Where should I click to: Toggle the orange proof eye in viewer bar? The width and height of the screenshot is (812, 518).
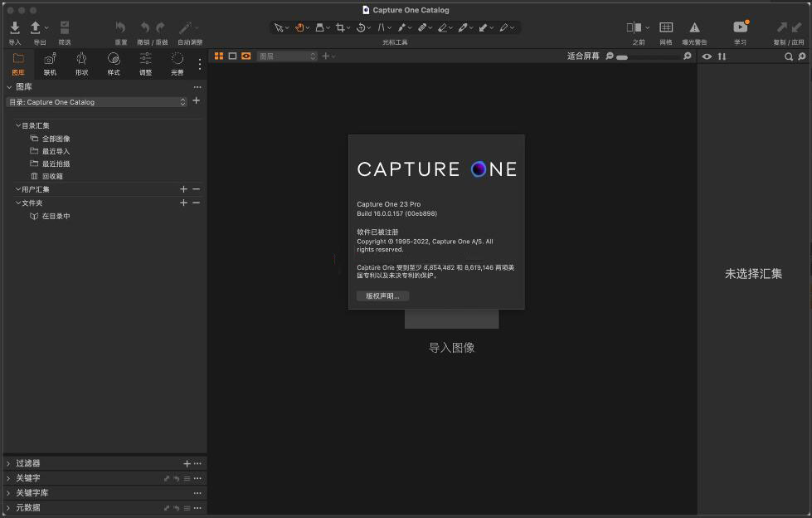[246, 56]
